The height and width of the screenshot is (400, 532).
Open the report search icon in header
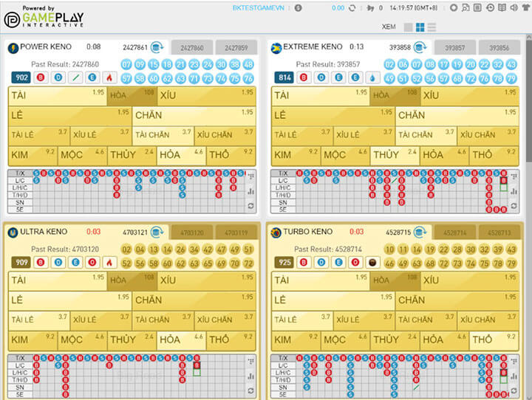465,7
